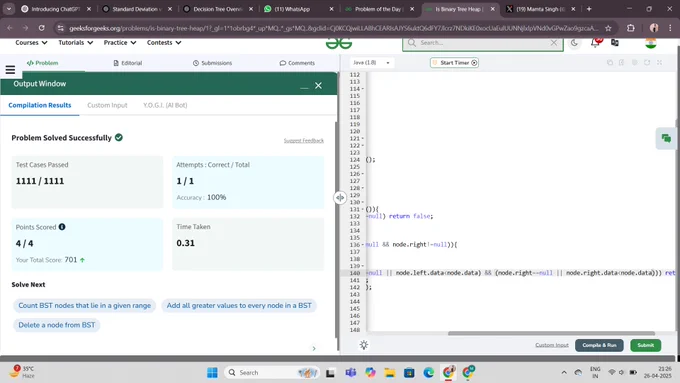
Task: Open a new browser tab
Action: coord(589,9)
